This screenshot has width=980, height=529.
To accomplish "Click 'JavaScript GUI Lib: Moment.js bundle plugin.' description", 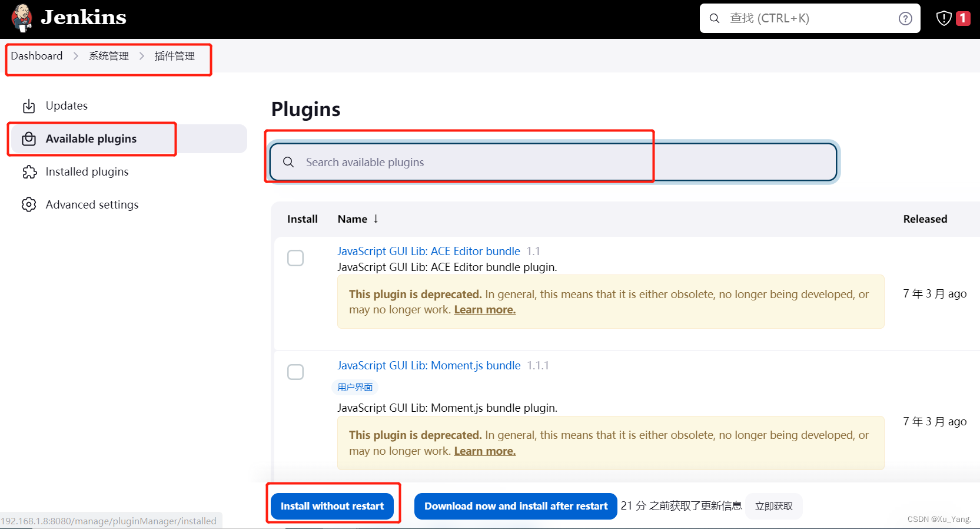I will click(x=447, y=408).
